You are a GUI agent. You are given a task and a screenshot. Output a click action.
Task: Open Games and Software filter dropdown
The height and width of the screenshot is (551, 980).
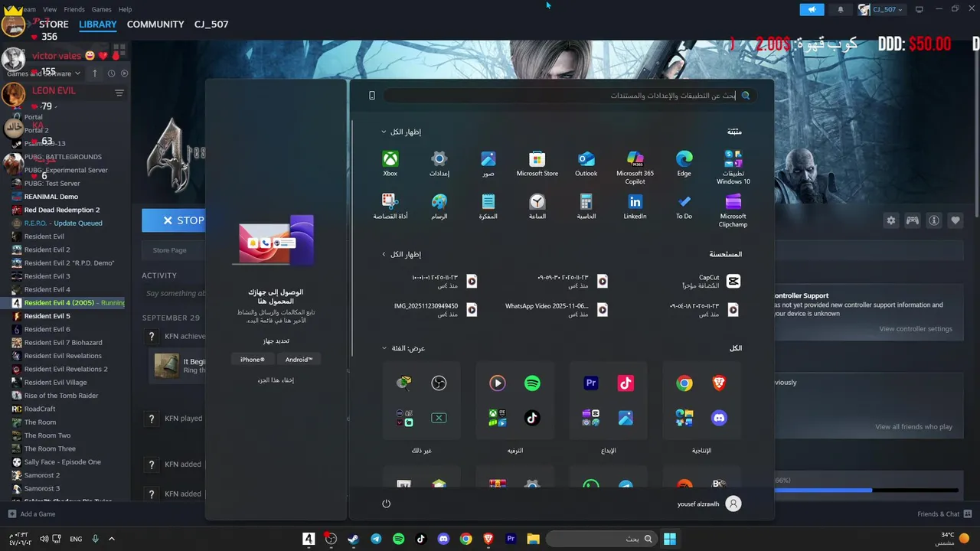(x=44, y=73)
